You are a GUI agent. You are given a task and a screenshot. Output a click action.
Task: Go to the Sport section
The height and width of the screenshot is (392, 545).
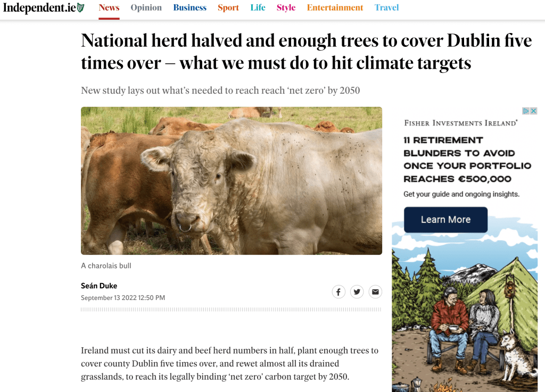(228, 8)
